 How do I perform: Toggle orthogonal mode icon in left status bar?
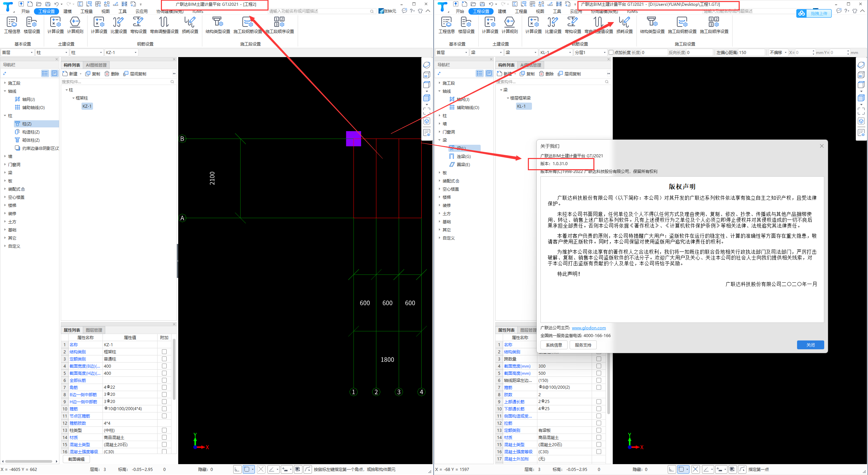pyautogui.click(x=237, y=469)
